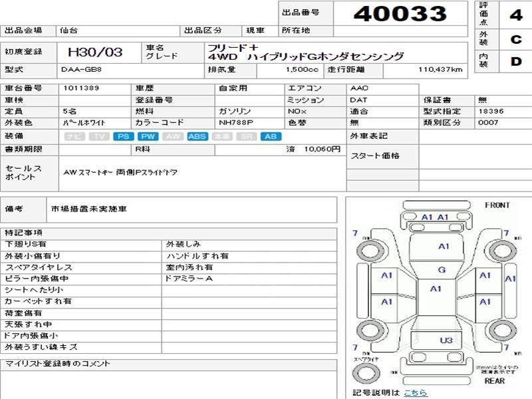Click model code DAA-GB8
This screenshot has width=532, height=399.
point(81,70)
